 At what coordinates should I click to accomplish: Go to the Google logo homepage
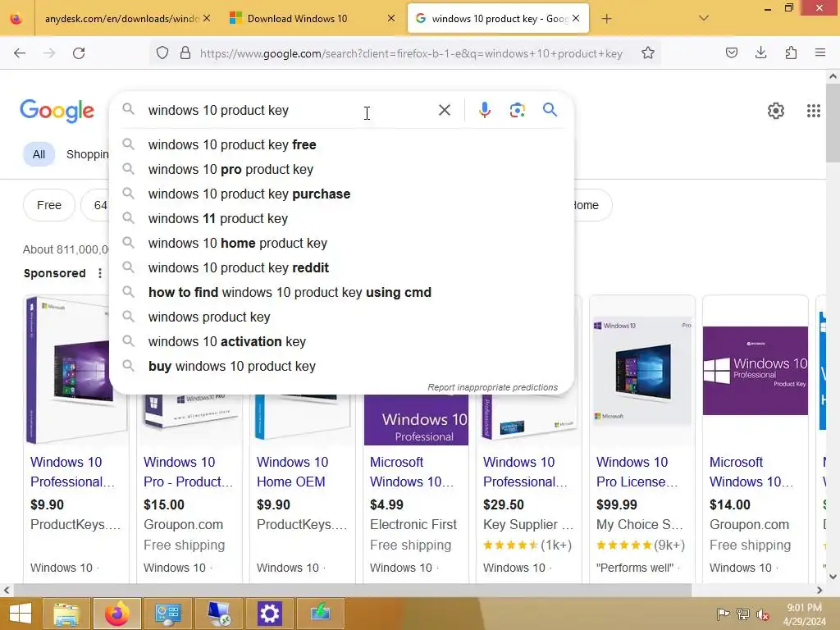57,111
